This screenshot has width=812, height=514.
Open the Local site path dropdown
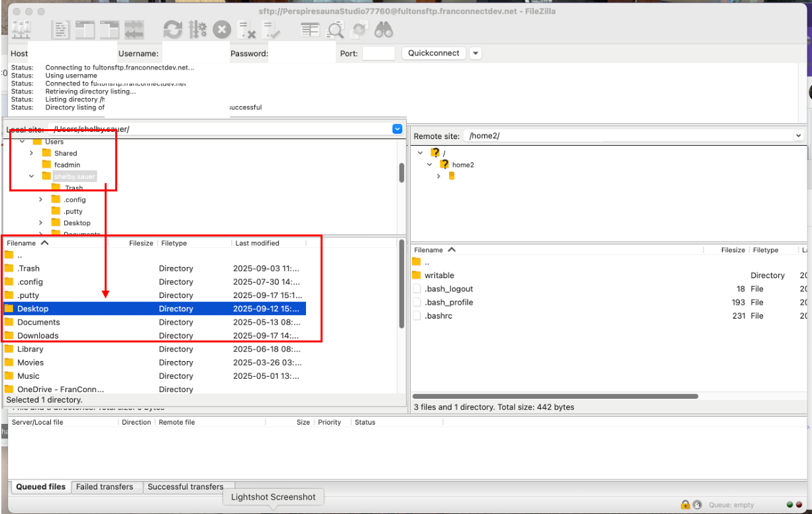(x=397, y=129)
